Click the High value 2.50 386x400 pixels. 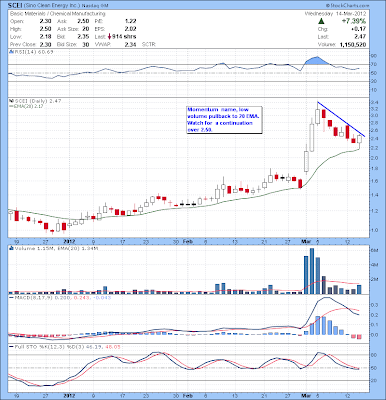[x=45, y=29]
